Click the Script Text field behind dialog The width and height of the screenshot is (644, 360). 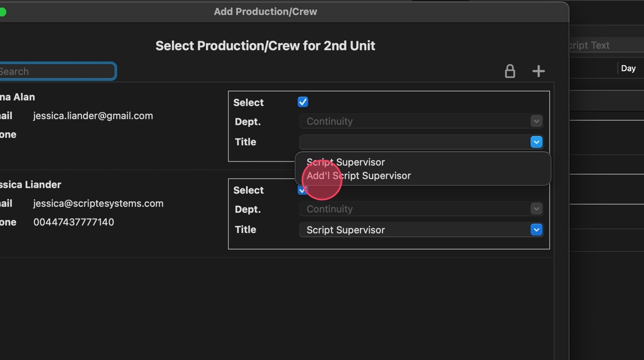[598, 45]
